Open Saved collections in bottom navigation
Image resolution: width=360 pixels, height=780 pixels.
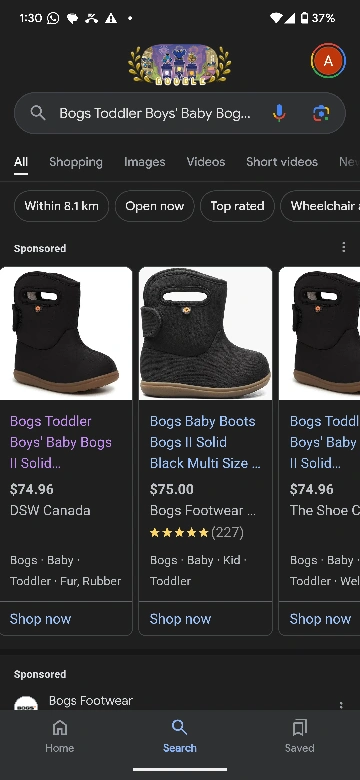click(299, 736)
